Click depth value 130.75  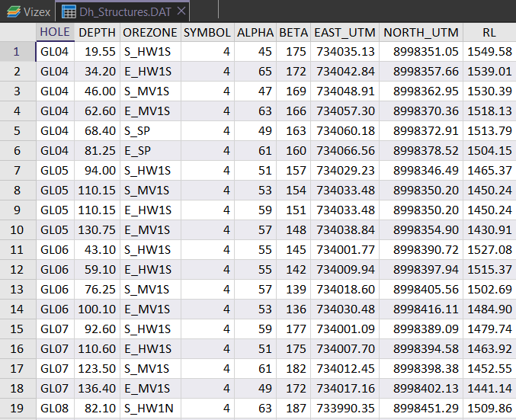97,229
